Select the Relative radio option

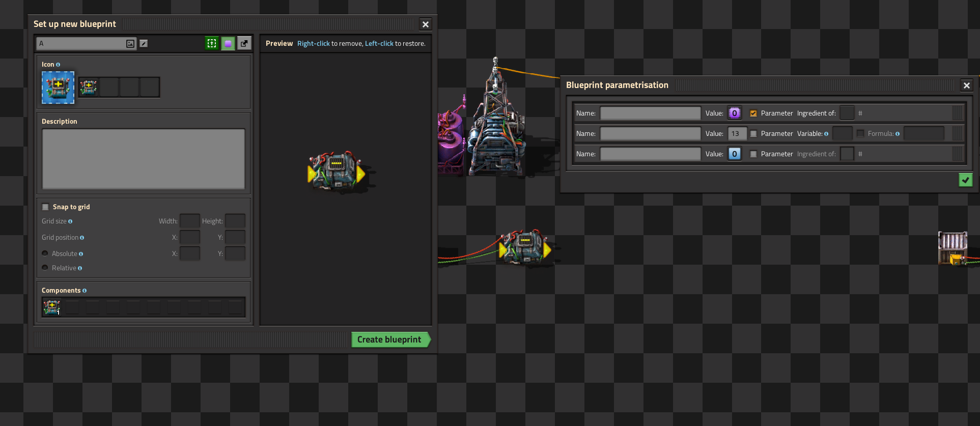click(45, 268)
